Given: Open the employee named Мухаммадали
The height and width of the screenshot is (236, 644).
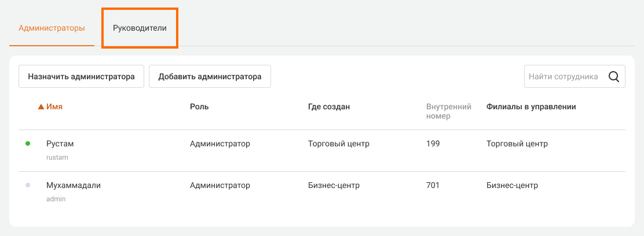Looking at the screenshot, I should (78, 185).
